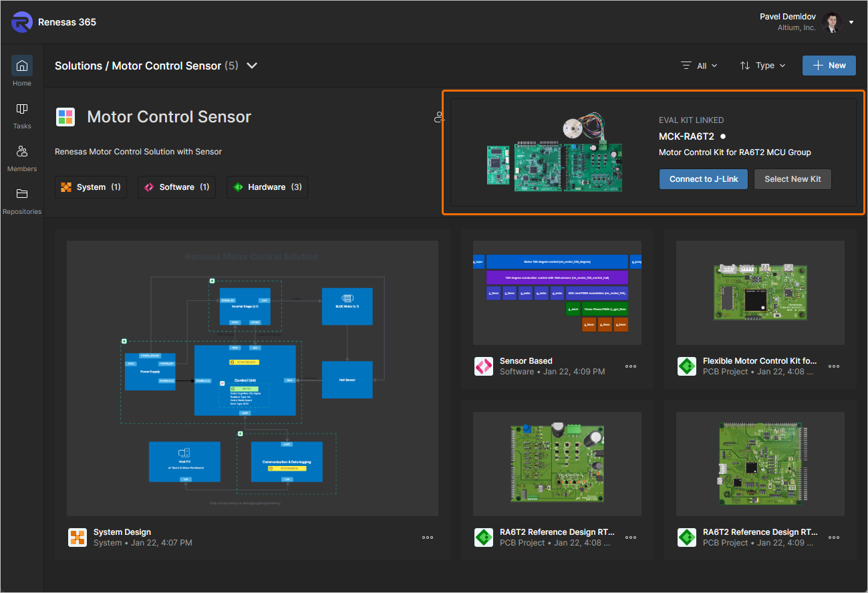
Task: Click the Sensor Based software type icon
Action: pyautogui.click(x=484, y=366)
